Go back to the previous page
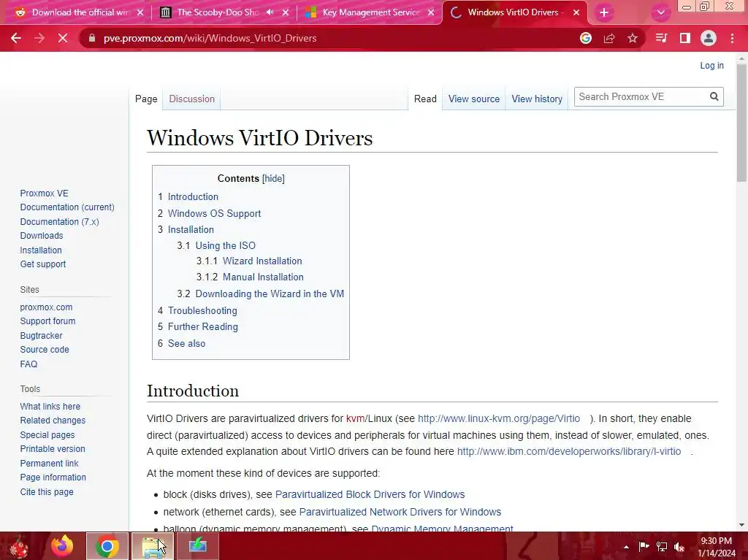Screen dimensions: 748x560 pyautogui.click(x=16, y=38)
